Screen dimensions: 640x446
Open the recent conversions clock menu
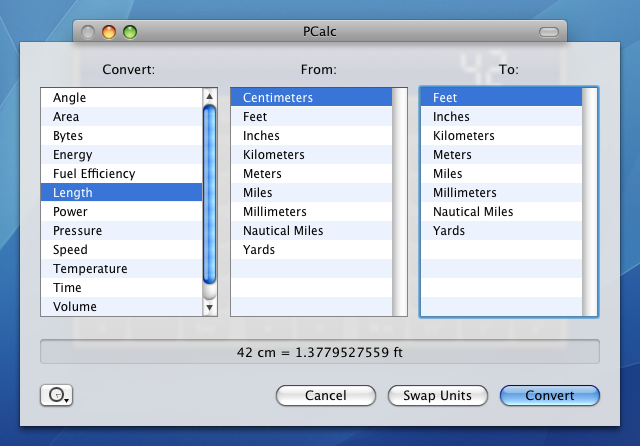click(x=56, y=395)
